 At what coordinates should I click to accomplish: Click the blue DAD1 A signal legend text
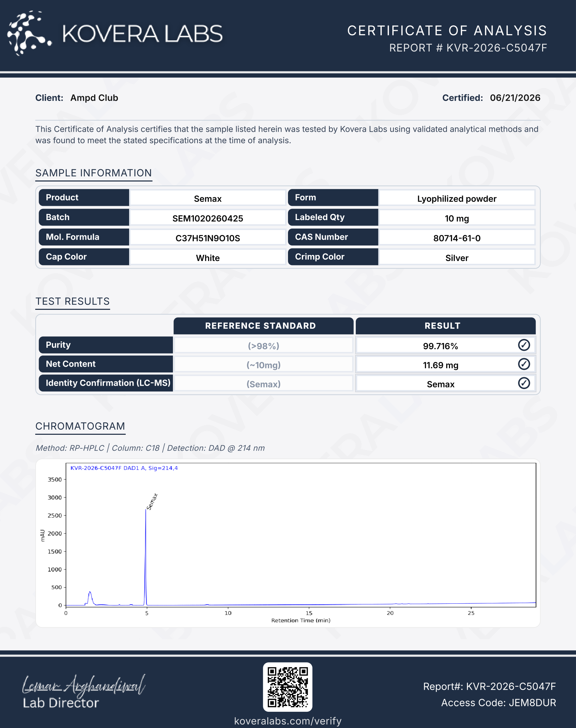[x=124, y=468]
